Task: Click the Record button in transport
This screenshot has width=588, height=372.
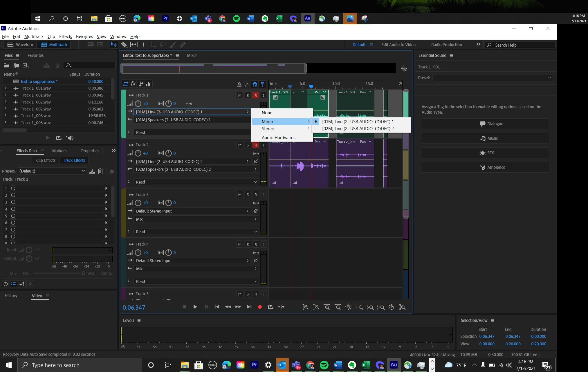Action: tap(260, 307)
